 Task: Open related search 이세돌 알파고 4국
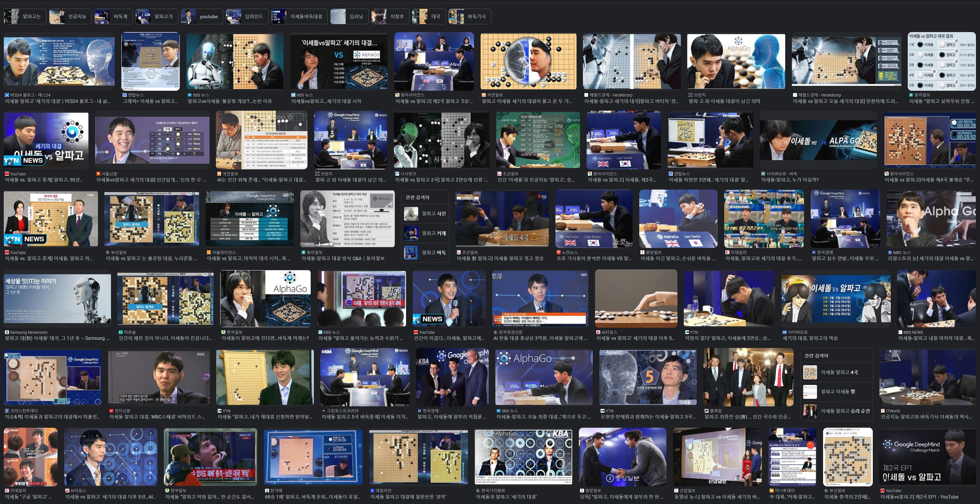(x=836, y=373)
